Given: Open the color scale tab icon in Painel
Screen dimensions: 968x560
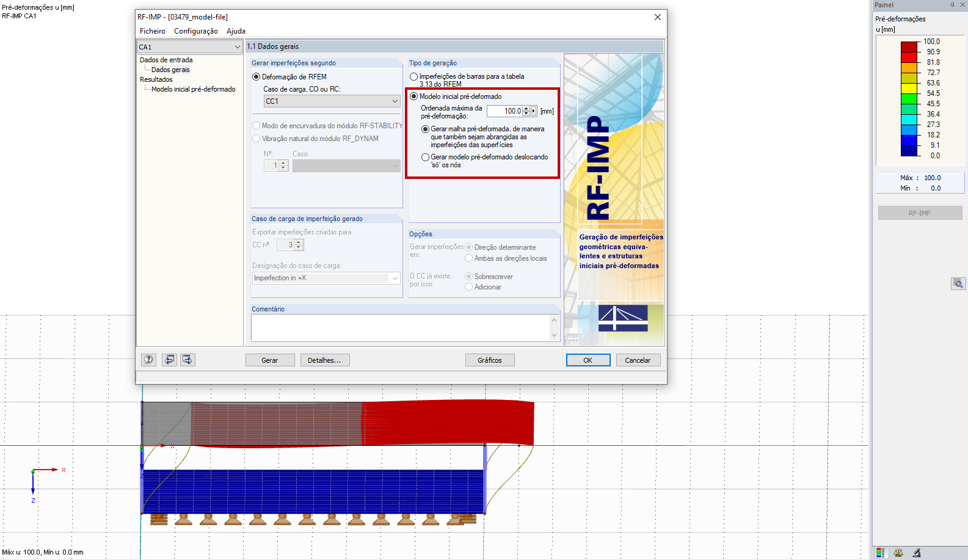Looking at the screenshot, I should (880, 553).
